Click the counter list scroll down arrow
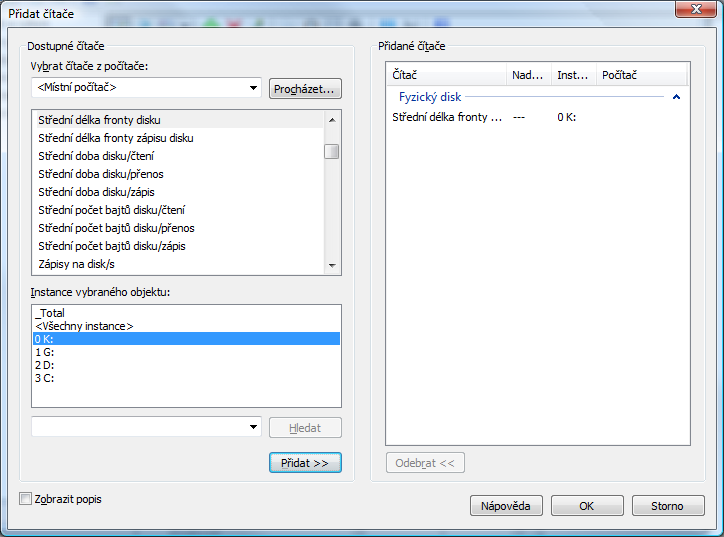 pyautogui.click(x=332, y=265)
